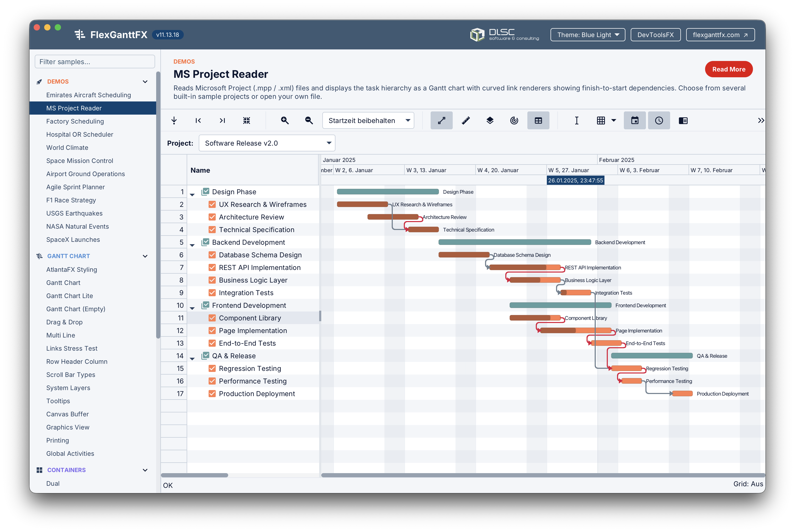Click the ruler toolbar icon
This screenshot has width=795, height=532.
pos(466,120)
